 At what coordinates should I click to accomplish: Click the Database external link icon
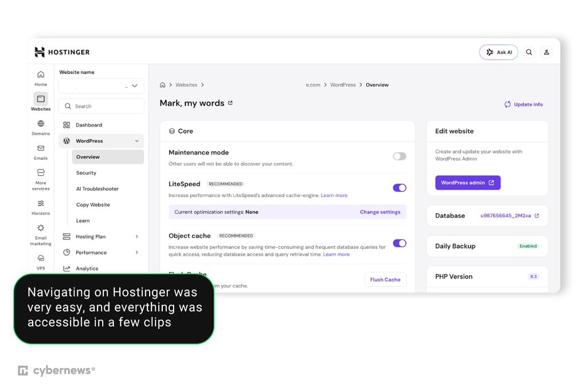(x=537, y=215)
